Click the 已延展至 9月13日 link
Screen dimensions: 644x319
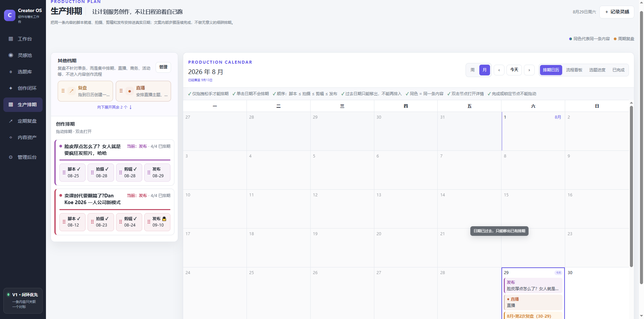(x=200, y=80)
